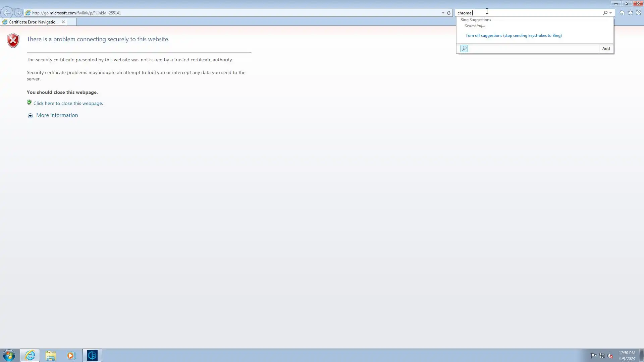
Task: Select the Bing search provider icon
Action: pyautogui.click(x=464, y=49)
